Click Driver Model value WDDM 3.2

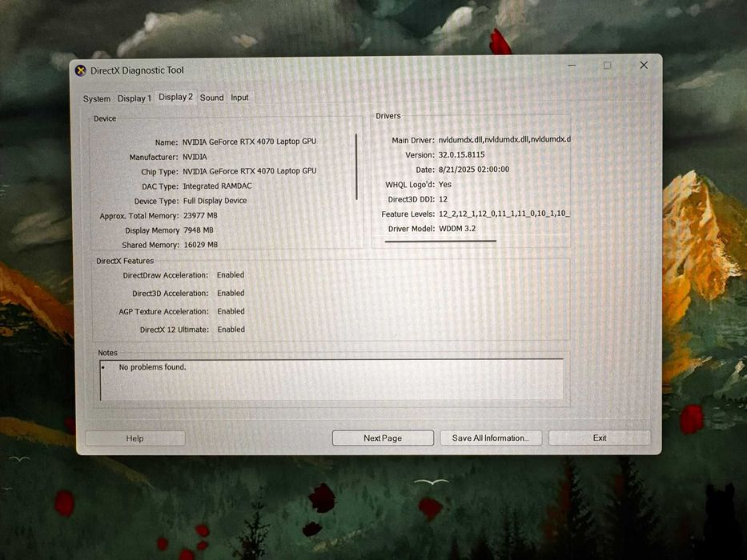click(x=457, y=229)
